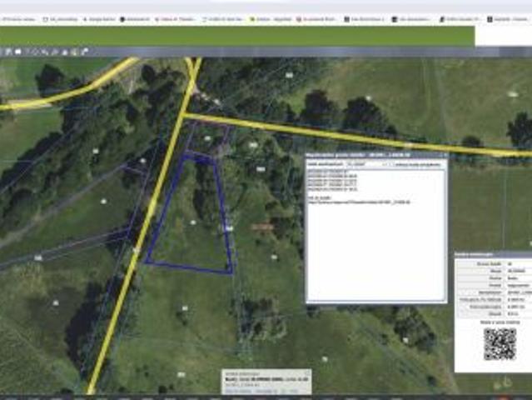Screen dimensions: 532x400
Task: Click the QR code in the parcel info panel
Action: pyautogui.click(x=500, y=343)
